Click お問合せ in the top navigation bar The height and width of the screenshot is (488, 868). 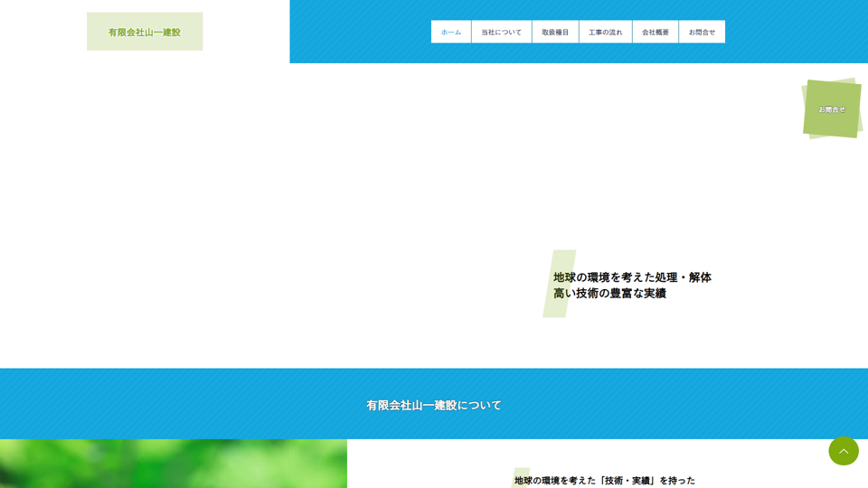702,32
